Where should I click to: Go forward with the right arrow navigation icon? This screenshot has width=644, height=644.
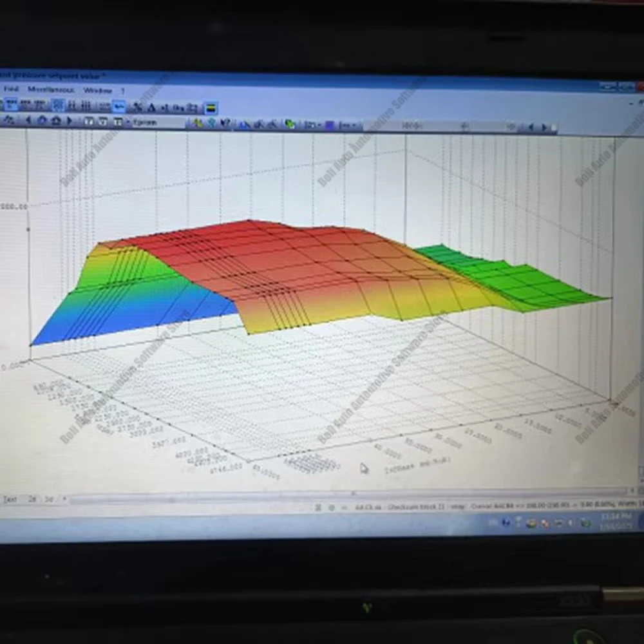click(70, 121)
